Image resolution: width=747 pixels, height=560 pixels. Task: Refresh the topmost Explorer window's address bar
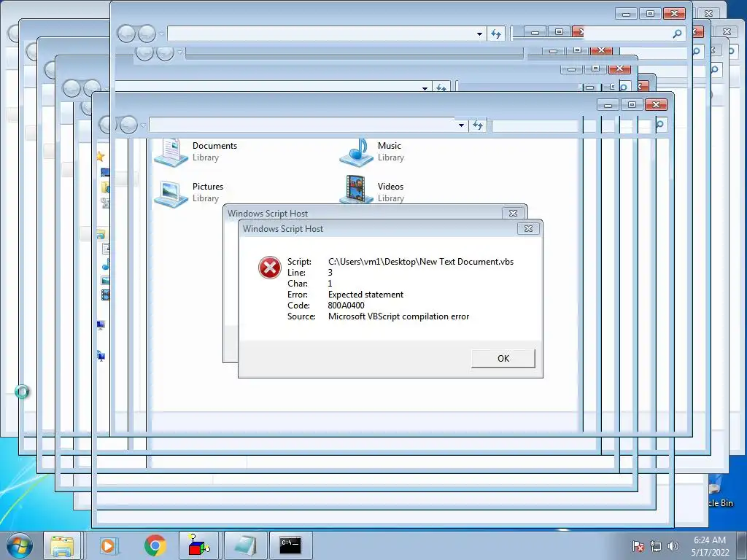click(496, 34)
